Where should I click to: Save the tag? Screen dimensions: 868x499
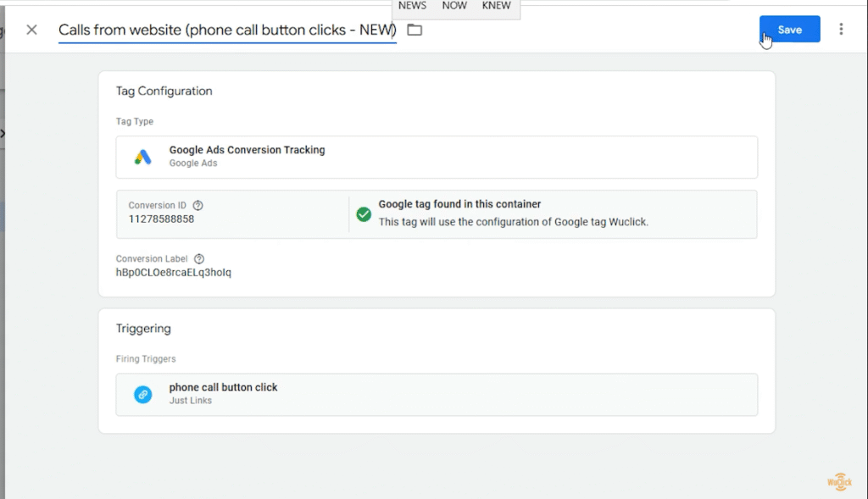coord(789,30)
